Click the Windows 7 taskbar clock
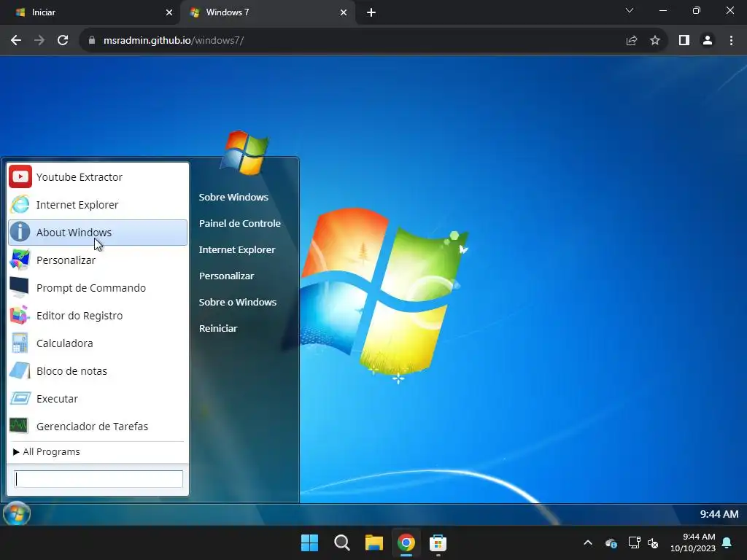Screen dimensions: 747x560 (719, 514)
